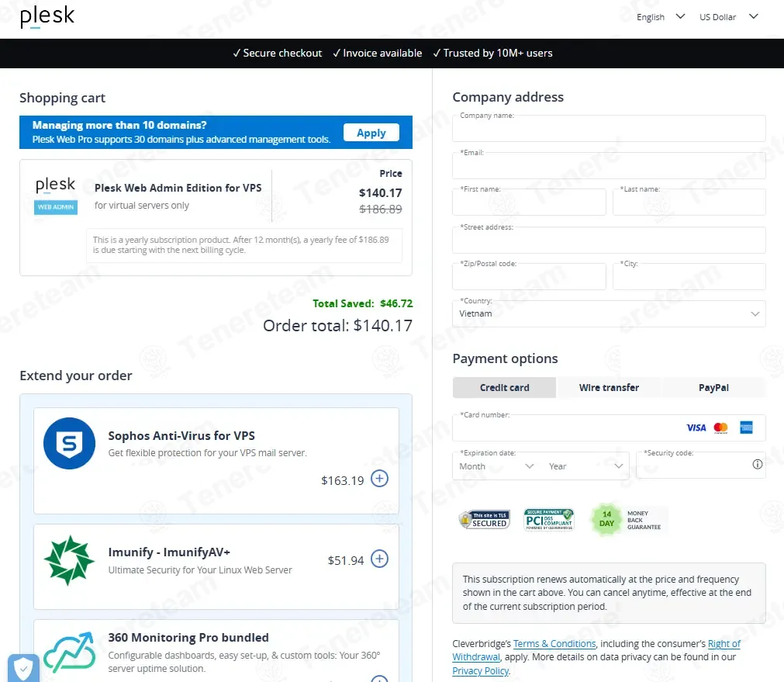Click the 14 Day money back badge

(628, 521)
